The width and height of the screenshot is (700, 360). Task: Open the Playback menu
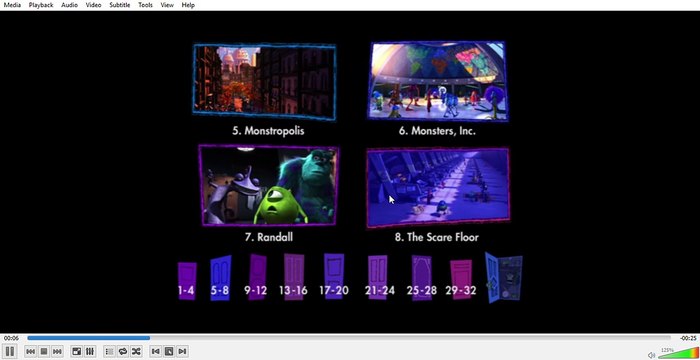tap(41, 5)
